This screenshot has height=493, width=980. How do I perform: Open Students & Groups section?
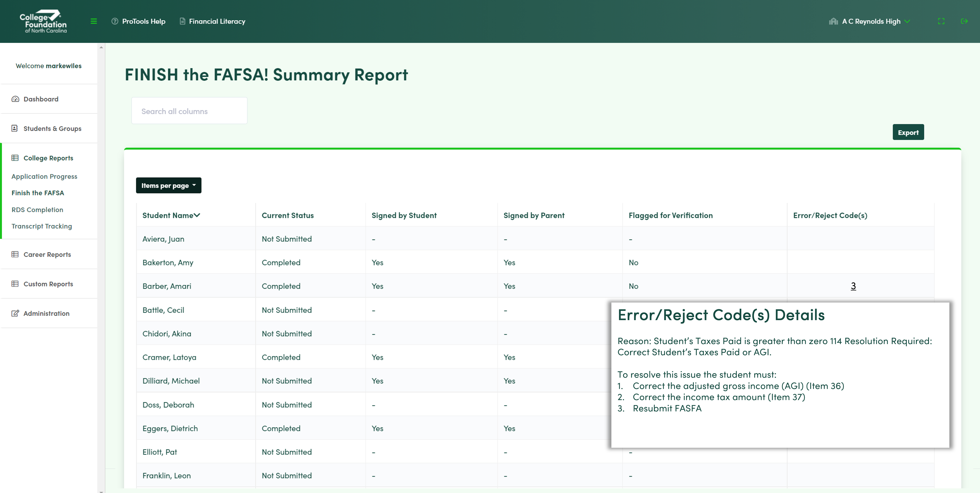tap(53, 129)
